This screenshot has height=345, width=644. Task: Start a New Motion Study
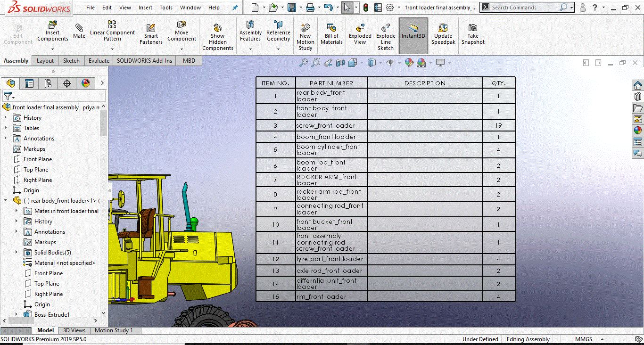pyautogui.click(x=305, y=37)
